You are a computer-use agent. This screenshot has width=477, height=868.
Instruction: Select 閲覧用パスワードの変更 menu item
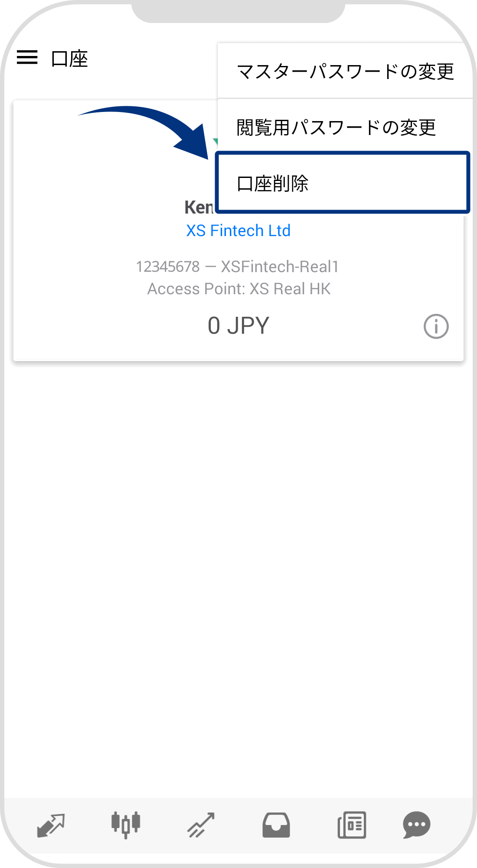pos(336,128)
